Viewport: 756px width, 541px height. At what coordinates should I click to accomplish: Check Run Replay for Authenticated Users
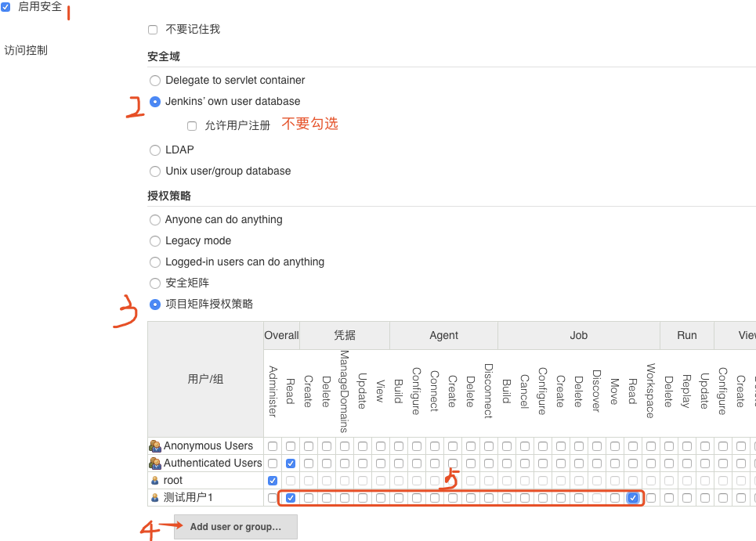[686, 463]
